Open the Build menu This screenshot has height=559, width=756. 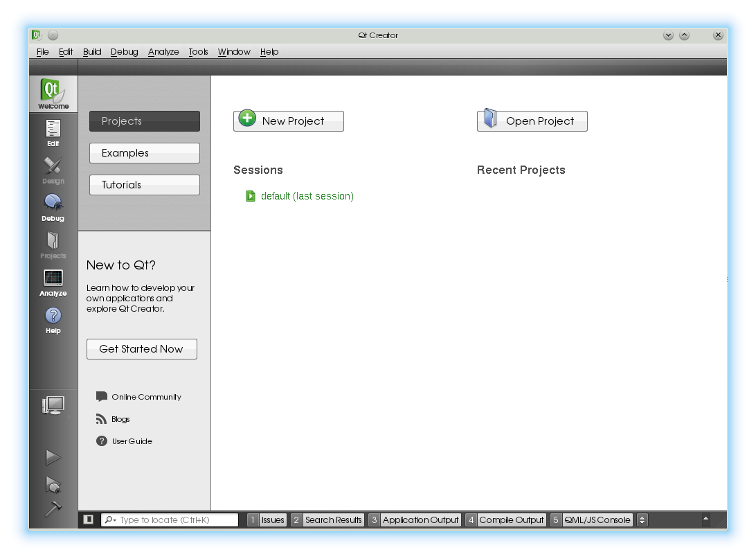(x=91, y=52)
